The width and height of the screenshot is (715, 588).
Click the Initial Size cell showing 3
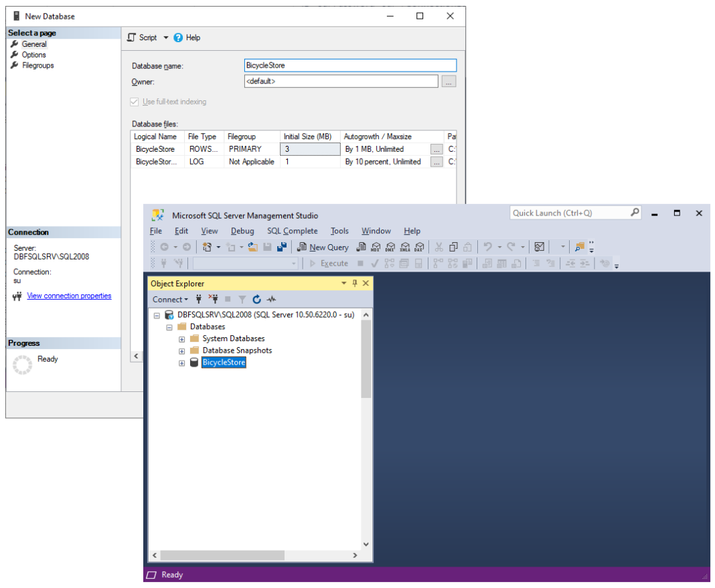310,149
